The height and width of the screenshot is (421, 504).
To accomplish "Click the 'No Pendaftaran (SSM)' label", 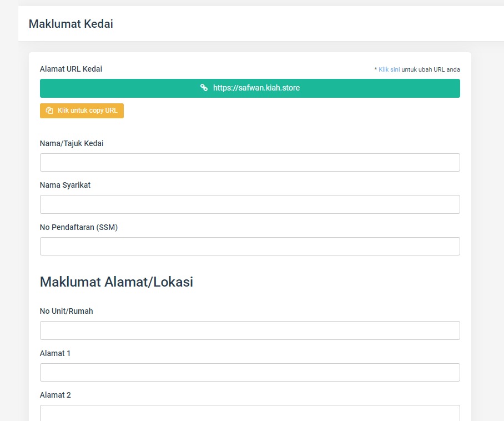I will 79,227.
